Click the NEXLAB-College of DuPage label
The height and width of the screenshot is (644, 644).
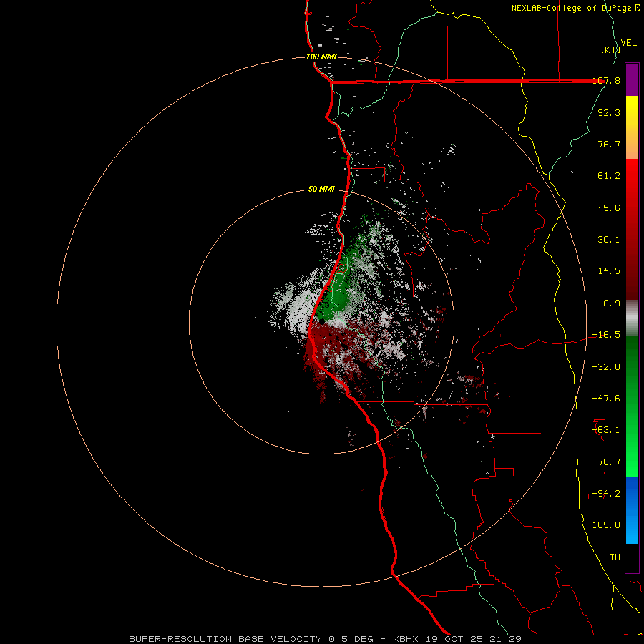pos(575,8)
